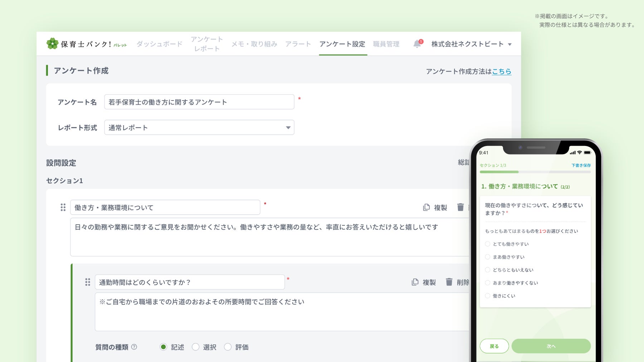Choose どちらともいえない on the phone preview
This screenshot has width=644, height=362.
487,270
